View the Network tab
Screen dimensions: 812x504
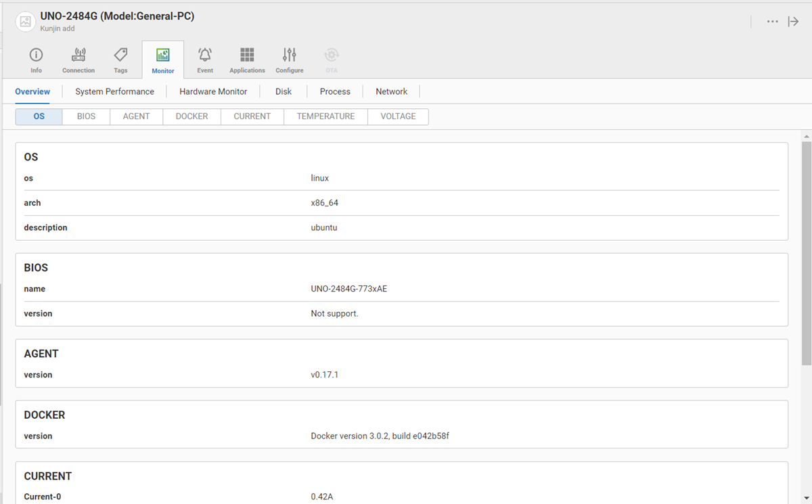point(392,91)
